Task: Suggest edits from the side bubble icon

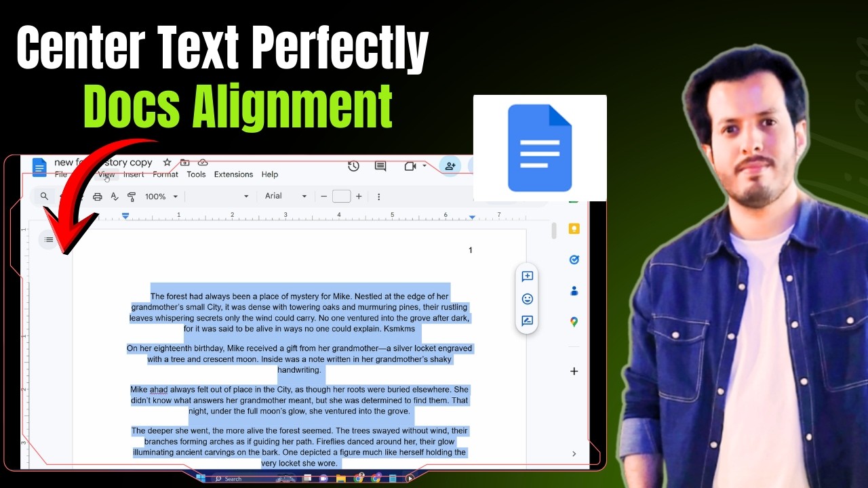Action: coord(527,321)
